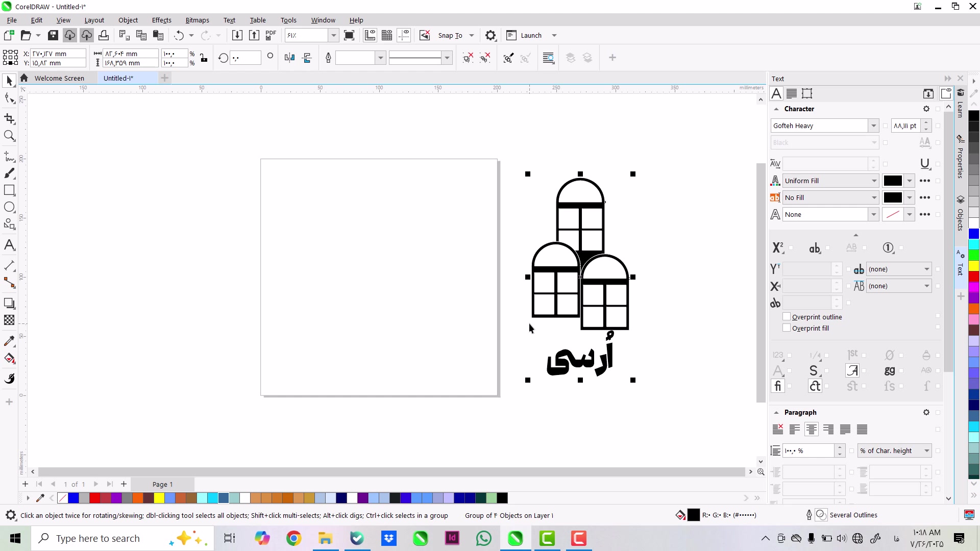Expand the Uniform Fill type dropdown
980x551 pixels.
873,181
